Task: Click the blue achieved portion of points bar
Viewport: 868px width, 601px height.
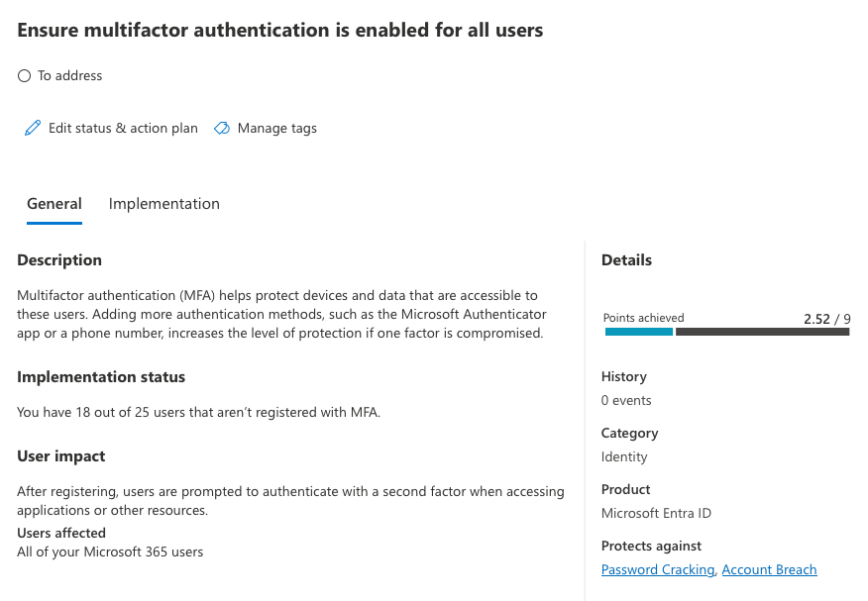Action: pos(639,332)
